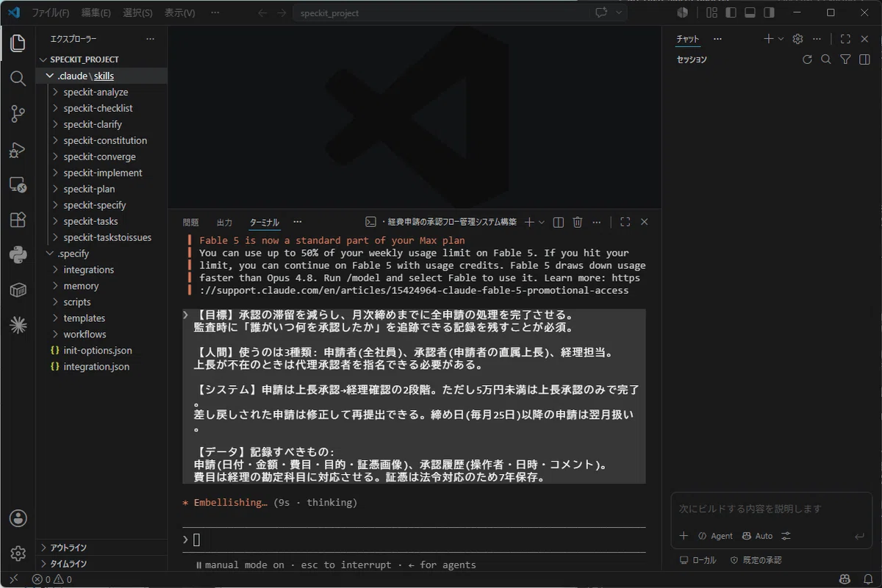Toggle the secondary side bar visibility
The height and width of the screenshot is (588, 882).
769,12
